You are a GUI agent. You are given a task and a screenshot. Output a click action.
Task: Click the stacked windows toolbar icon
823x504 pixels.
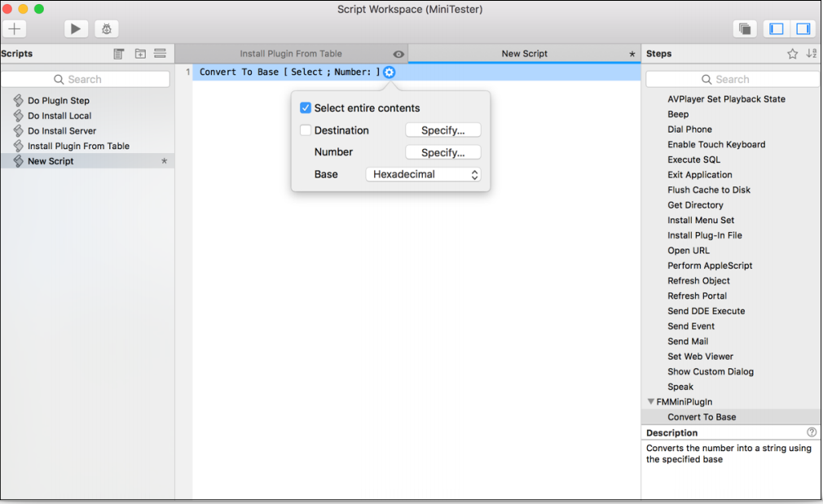point(745,28)
